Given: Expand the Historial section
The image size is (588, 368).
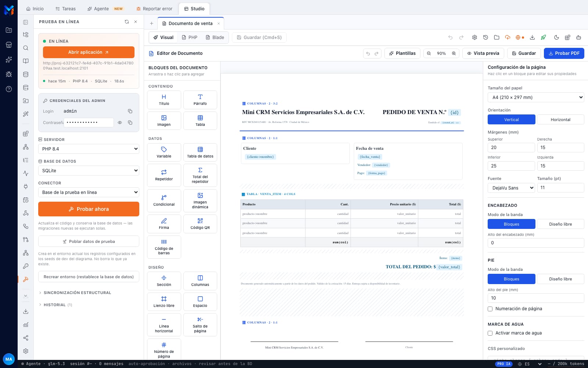Looking at the screenshot, I should (55, 305).
